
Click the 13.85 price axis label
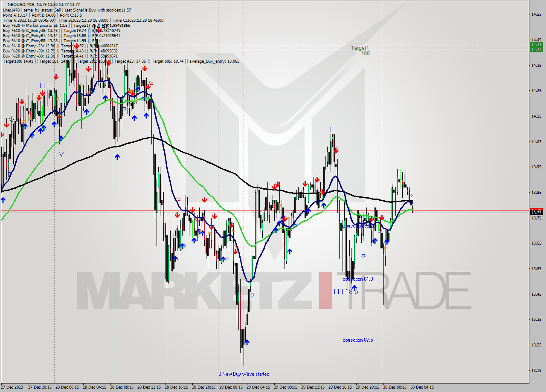536,192
